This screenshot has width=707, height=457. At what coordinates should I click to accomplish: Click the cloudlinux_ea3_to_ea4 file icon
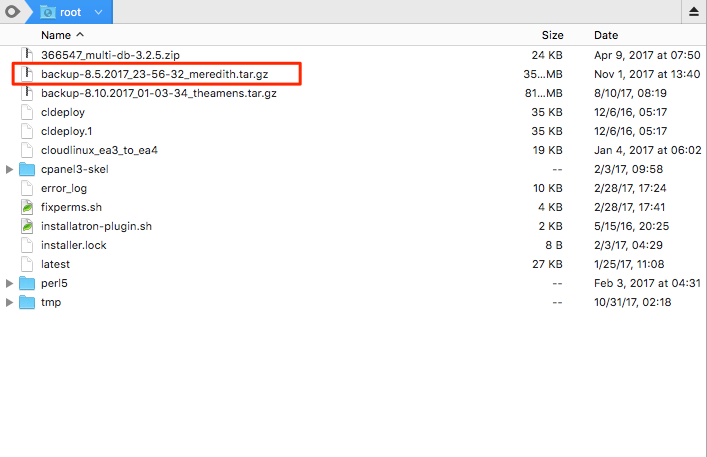[27, 150]
